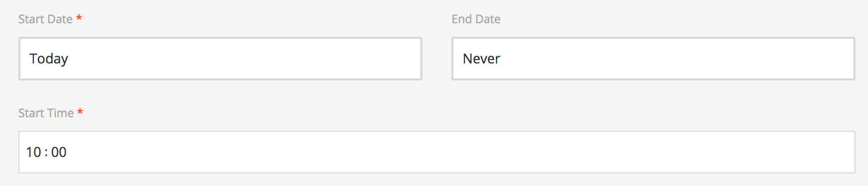Select the minutes value 00 in Start Time
The image size is (868, 186).
(x=59, y=152)
